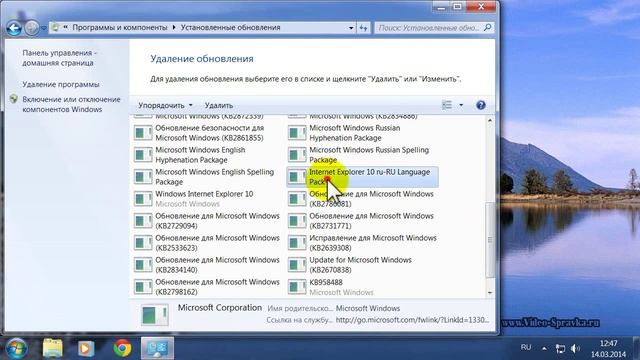The width and height of the screenshot is (640, 360).
Task: Click the support link go.microsoft.com URL
Action: click(x=412, y=320)
